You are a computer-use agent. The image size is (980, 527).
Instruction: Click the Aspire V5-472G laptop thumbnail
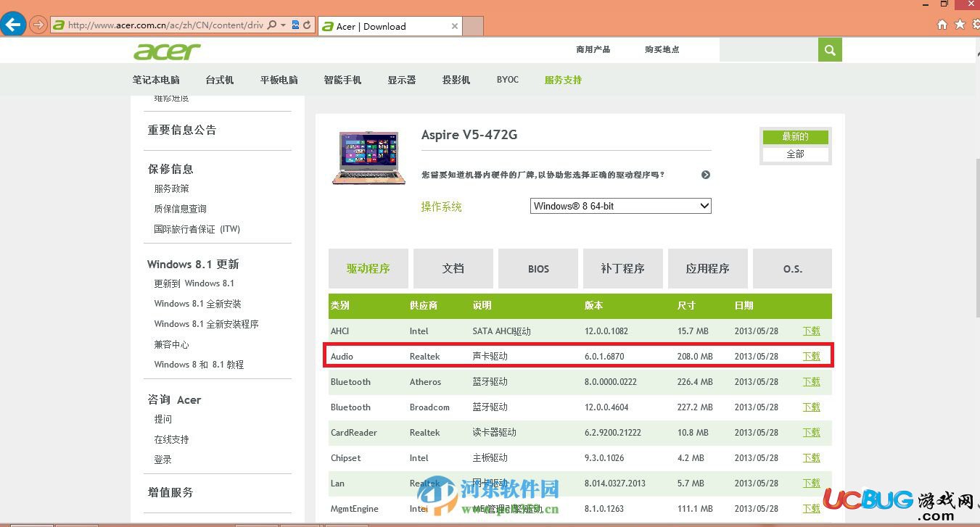[368, 157]
